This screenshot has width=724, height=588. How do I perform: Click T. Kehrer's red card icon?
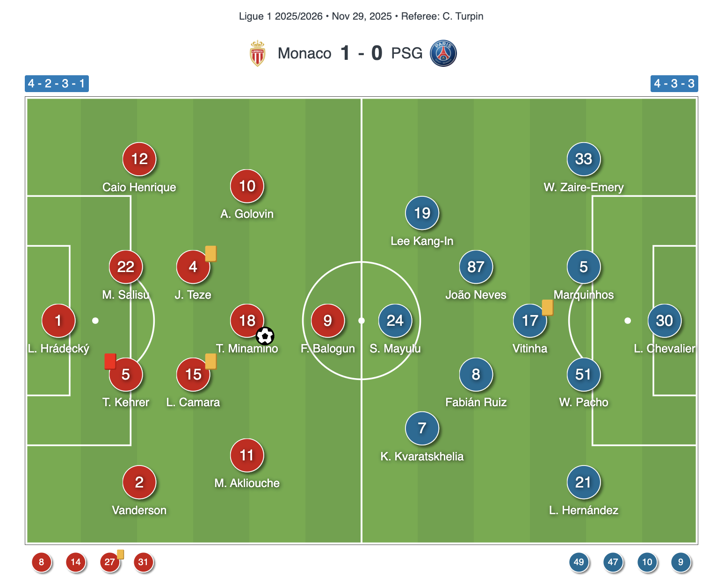[110, 361]
